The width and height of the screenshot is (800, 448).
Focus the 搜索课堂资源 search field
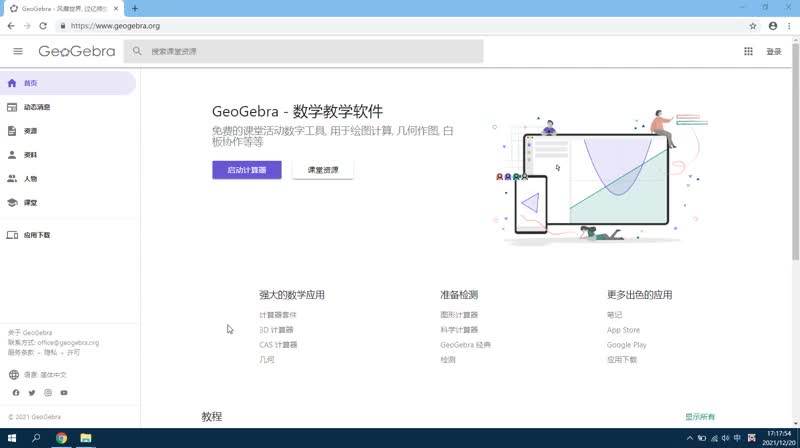pos(304,51)
